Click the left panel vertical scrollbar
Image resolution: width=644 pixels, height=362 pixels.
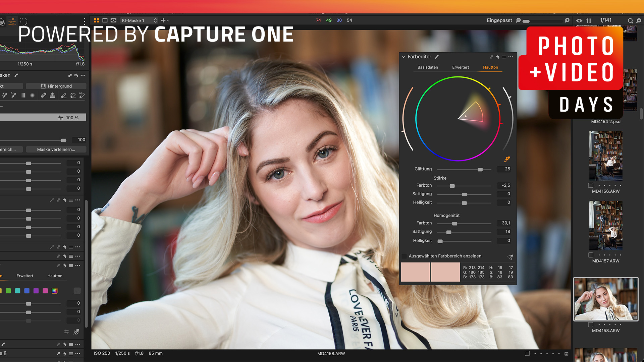point(87,263)
